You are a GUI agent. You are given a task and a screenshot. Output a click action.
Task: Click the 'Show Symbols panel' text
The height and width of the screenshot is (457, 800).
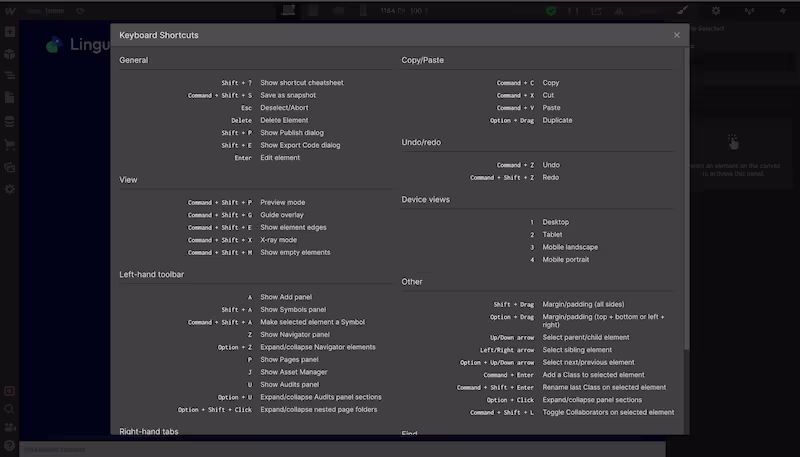[x=293, y=310]
